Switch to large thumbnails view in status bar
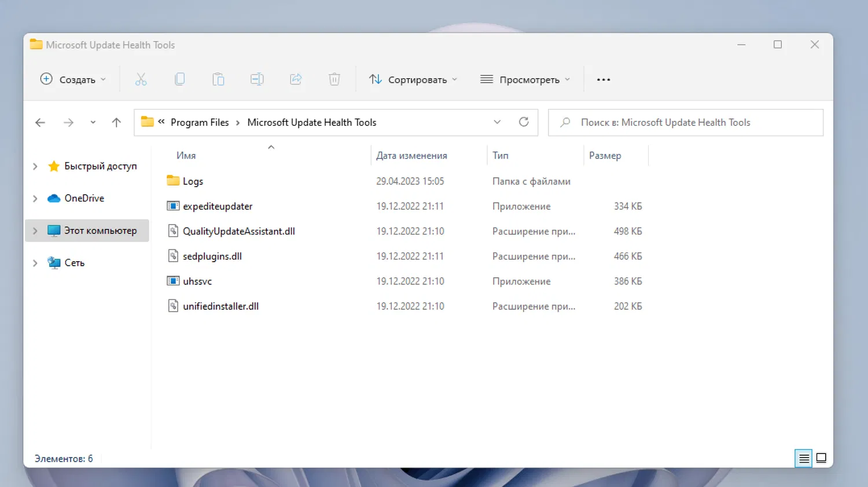Image resolution: width=868 pixels, height=487 pixels. (x=821, y=458)
